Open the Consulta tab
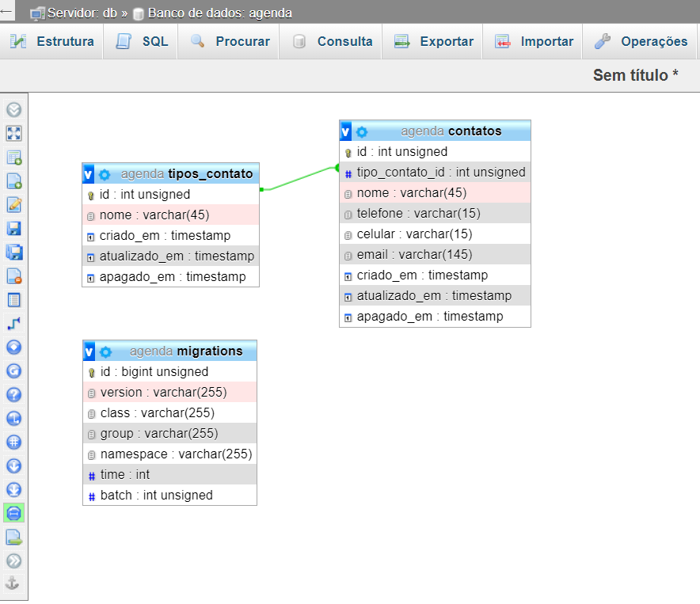 331,41
